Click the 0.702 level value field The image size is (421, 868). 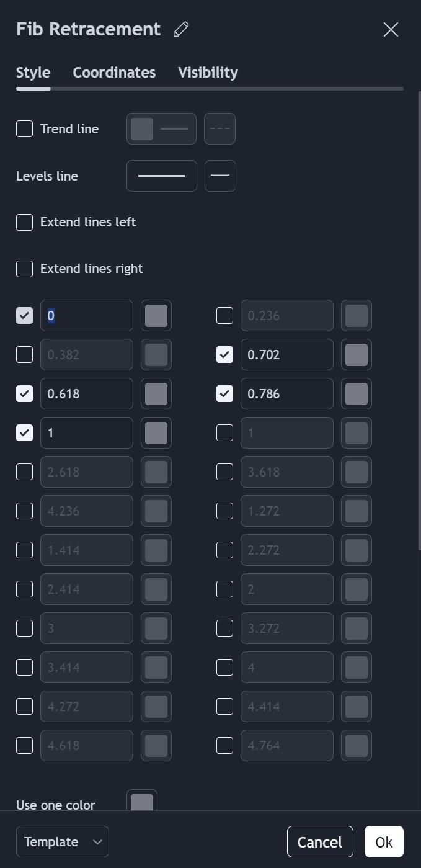pyautogui.click(x=286, y=355)
